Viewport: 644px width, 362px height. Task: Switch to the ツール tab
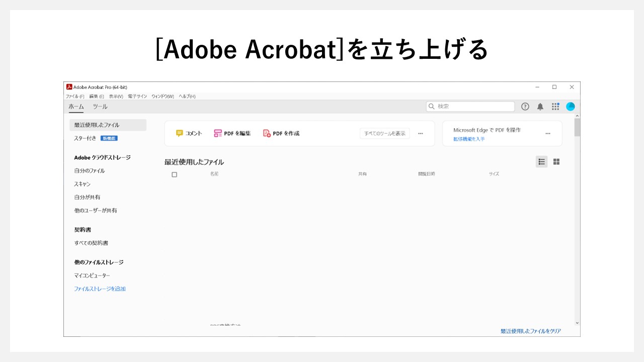click(x=100, y=107)
